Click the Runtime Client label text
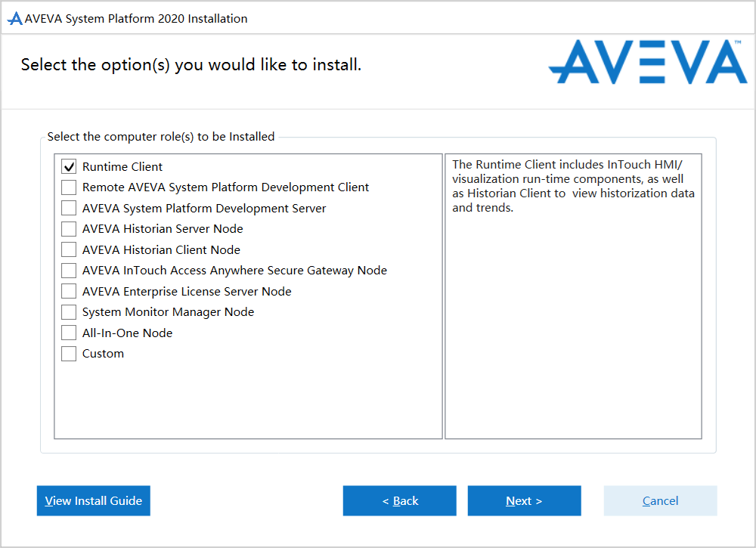The image size is (756, 548). click(122, 167)
